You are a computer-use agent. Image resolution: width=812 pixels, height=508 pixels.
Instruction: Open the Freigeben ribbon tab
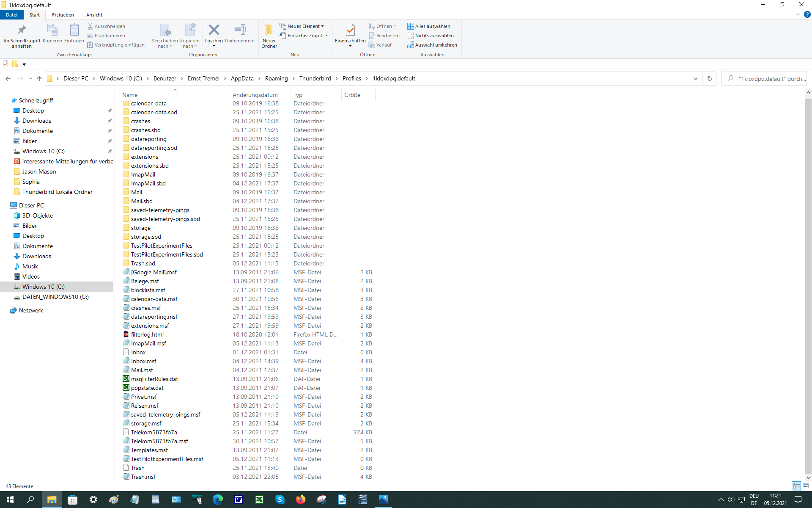tap(63, 15)
